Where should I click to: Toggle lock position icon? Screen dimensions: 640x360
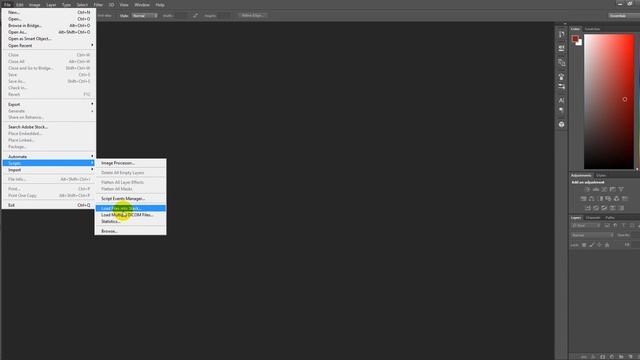coord(599,245)
